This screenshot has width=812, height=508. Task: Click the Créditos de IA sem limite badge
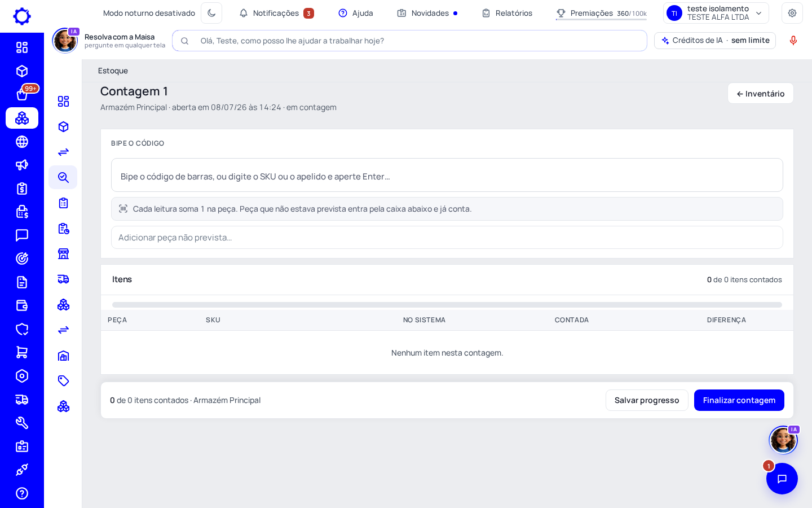(x=715, y=41)
